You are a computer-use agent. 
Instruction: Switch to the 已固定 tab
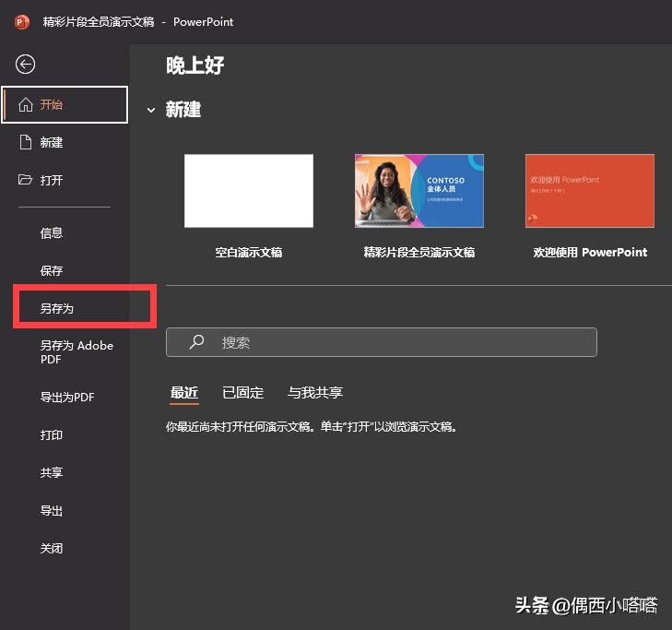coord(243,393)
